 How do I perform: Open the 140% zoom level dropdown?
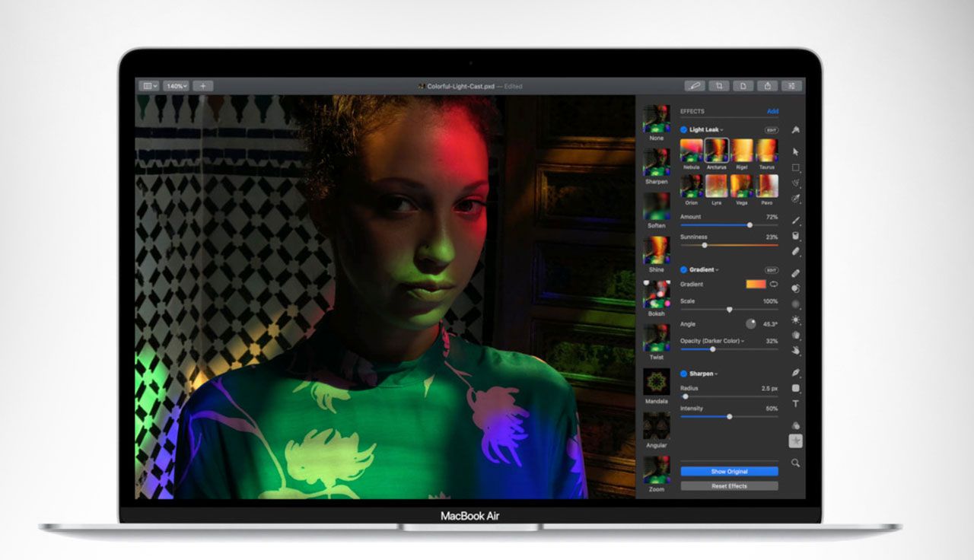click(x=177, y=86)
